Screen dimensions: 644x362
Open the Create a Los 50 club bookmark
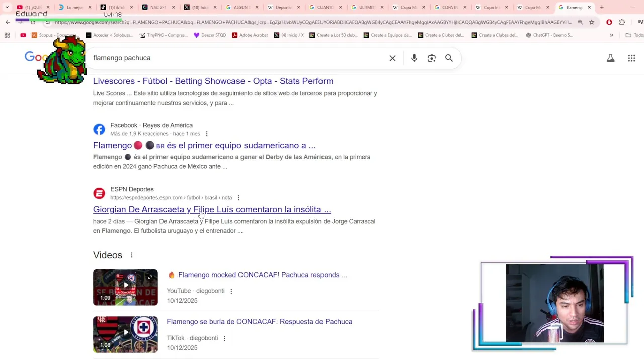click(x=334, y=35)
